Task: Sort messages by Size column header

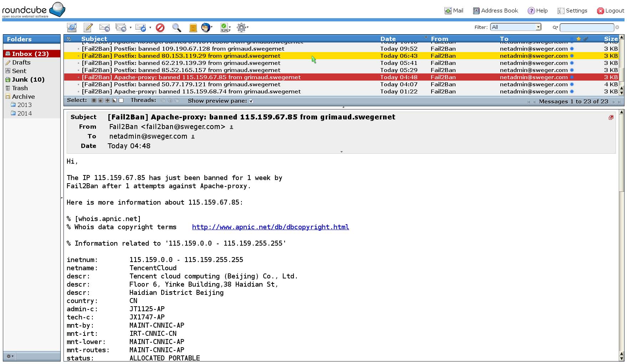Action: 611,39
